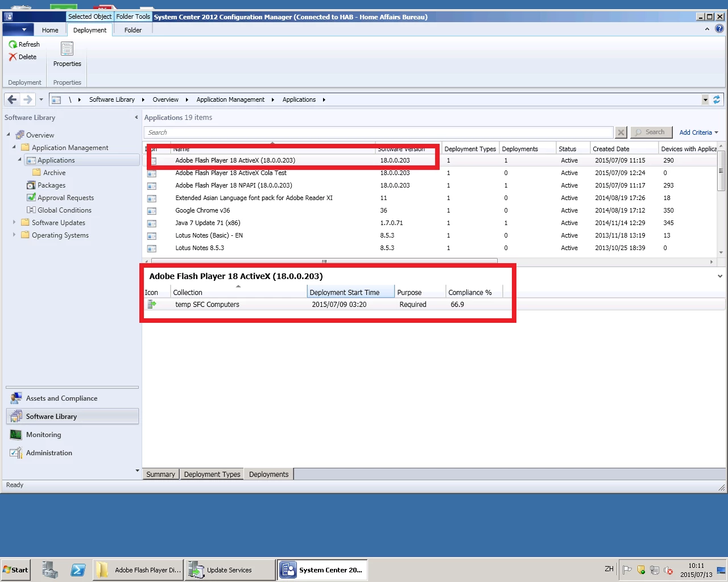The width and height of the screenshot is (728, 582).
Task: Select Packages node icon in tree
Action: pos(31,185)
